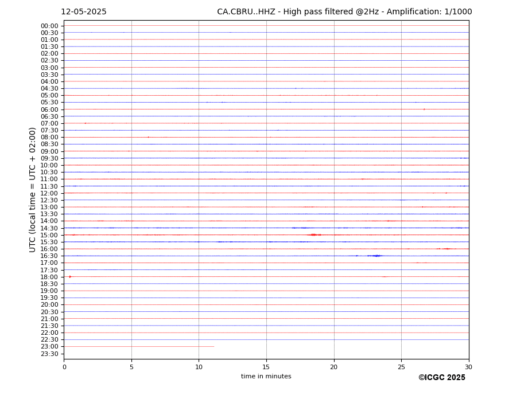The height and width of the screenshot is (399, 532).
Task: Click the ©ICGC 2025 copyright text
Action: click(x=442, y=378)
